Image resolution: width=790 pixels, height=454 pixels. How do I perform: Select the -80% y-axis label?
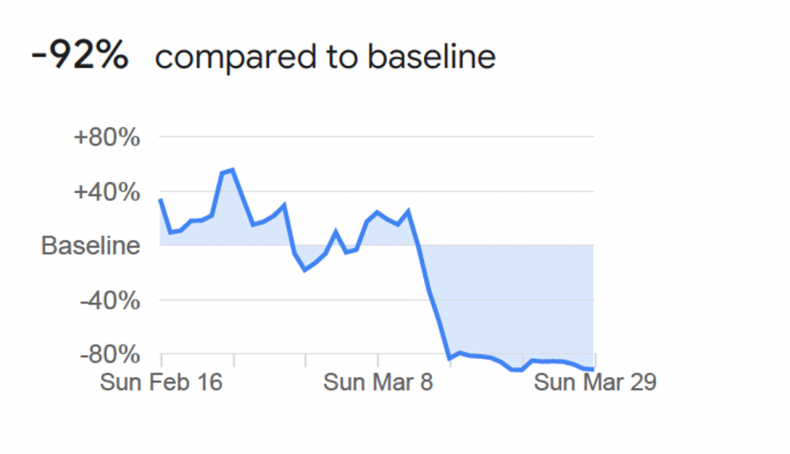pyautogui.click(x=110, y=355)
